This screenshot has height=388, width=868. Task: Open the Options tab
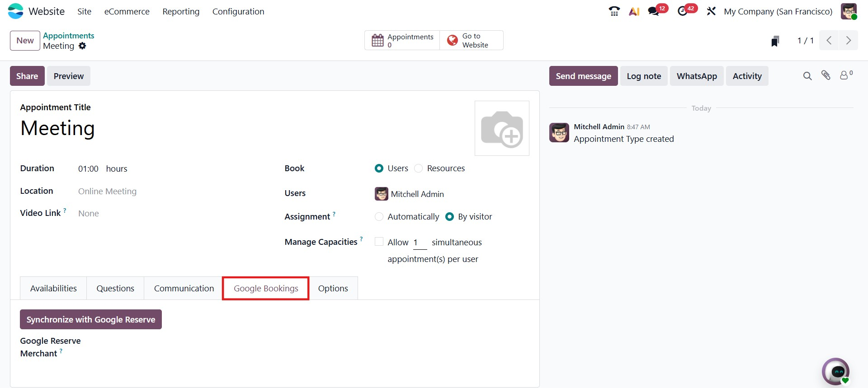pyautogui.click(x=333, y=288)
